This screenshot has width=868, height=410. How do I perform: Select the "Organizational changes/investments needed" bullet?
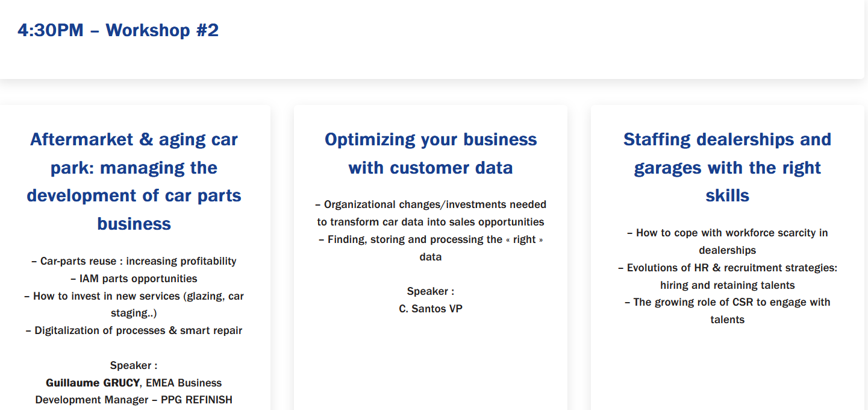coord(430,204)
